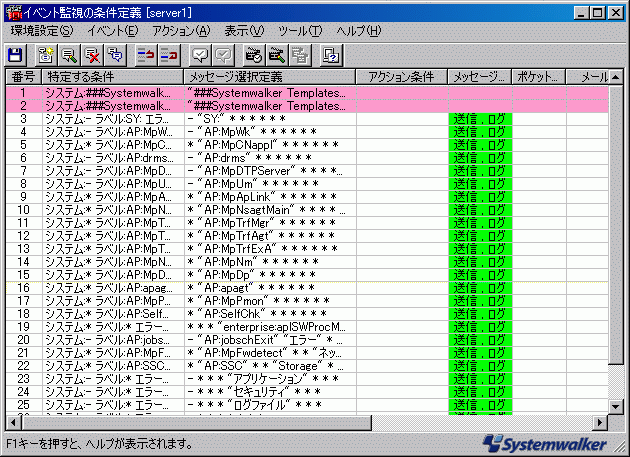This screenshot has width=630, height=457.
Task: Click the row move icon with hooked arrow
Action: coord(169,55)
